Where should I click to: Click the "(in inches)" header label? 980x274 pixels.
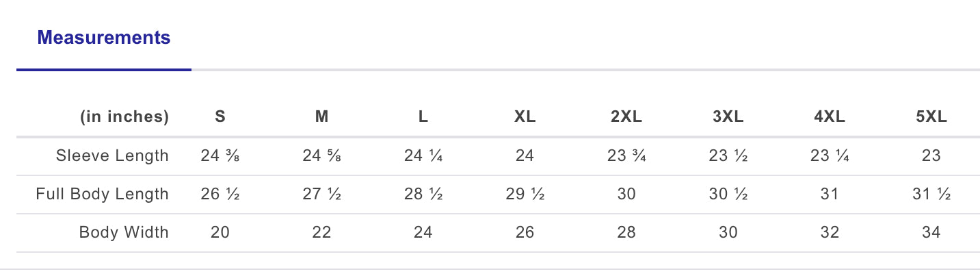(124, 117)
